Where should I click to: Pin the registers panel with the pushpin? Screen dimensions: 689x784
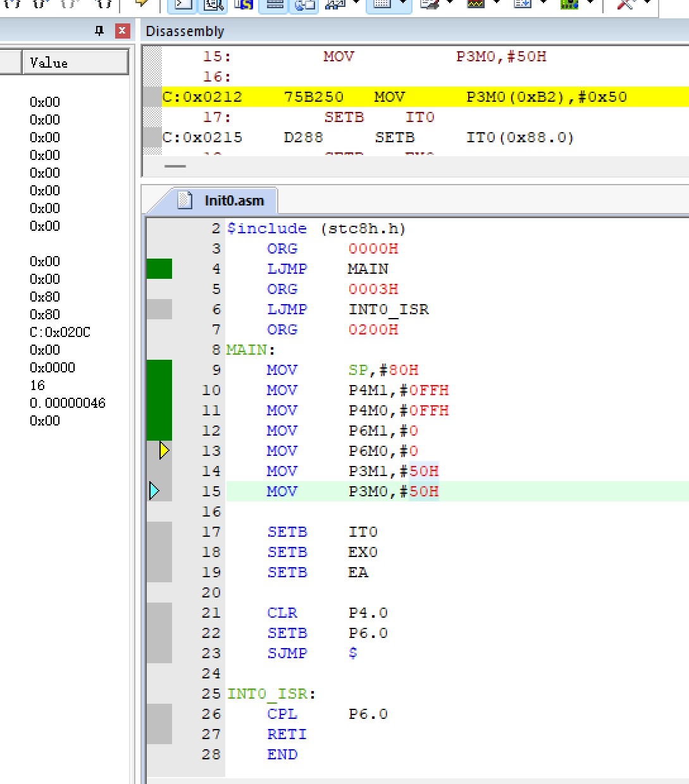(99, 31)
